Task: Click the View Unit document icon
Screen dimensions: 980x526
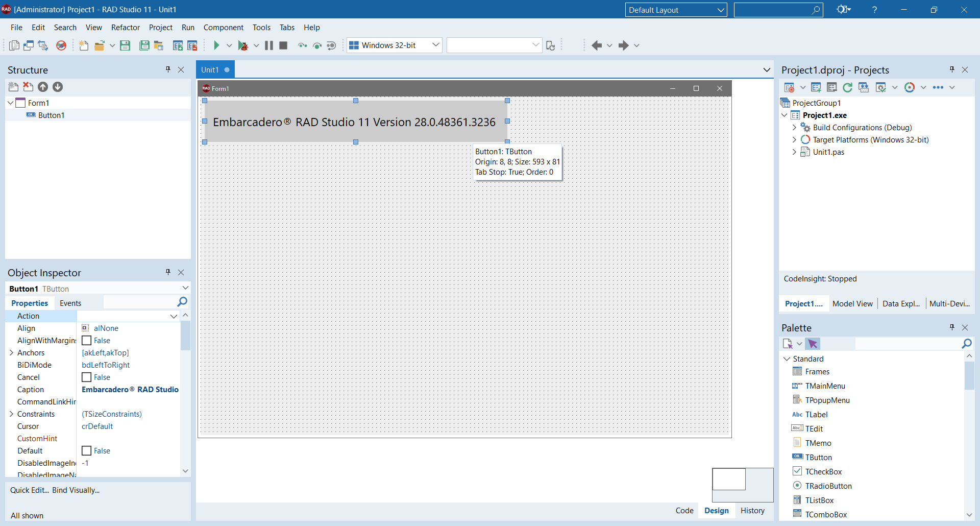Action: (x=14, y=45)
